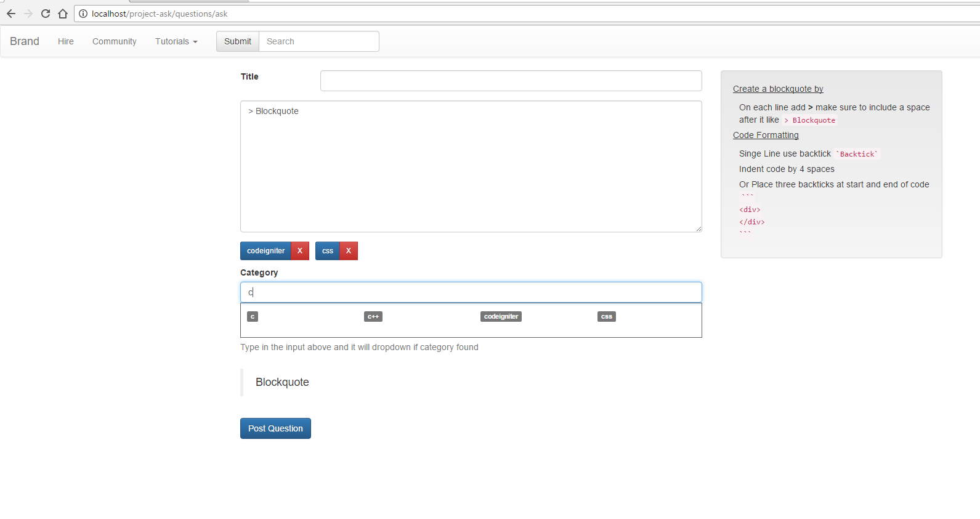The height and width of the screenshot is (519, 980).
Task: Reload the page with refresh icon
Action: 46,14
